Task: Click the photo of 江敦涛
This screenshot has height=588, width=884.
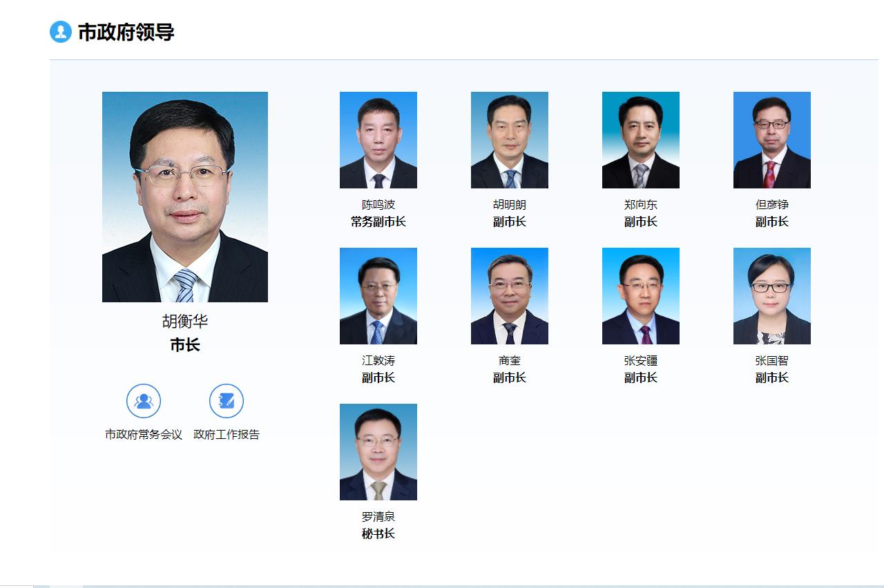Action: tap(378, 296)
